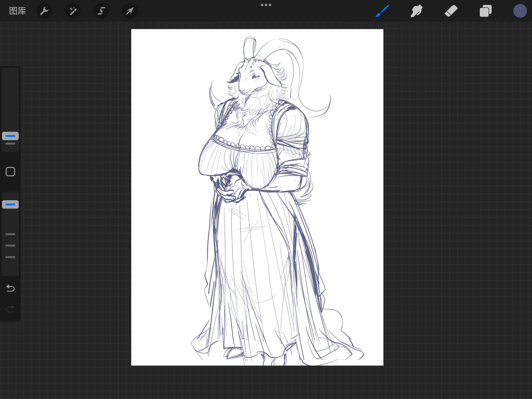The image size is (532, 399).
Task: Redo the last undone action
Action: click(10, 309)
